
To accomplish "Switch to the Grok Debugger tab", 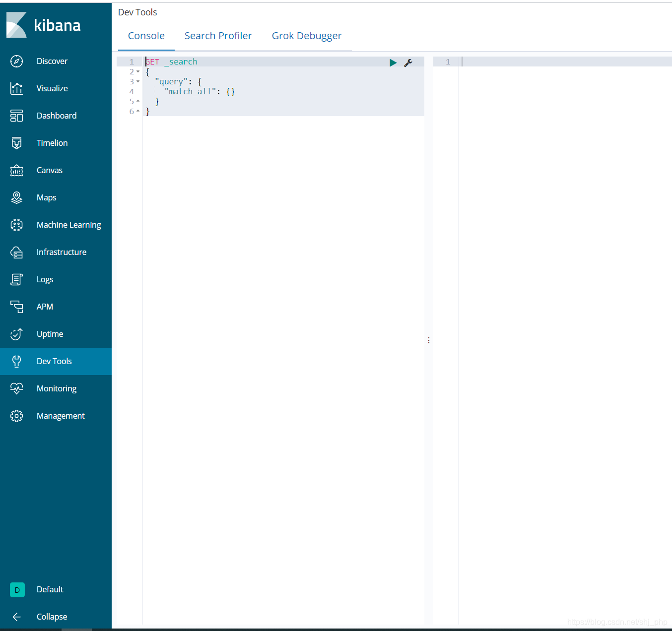I will [307, 36].
